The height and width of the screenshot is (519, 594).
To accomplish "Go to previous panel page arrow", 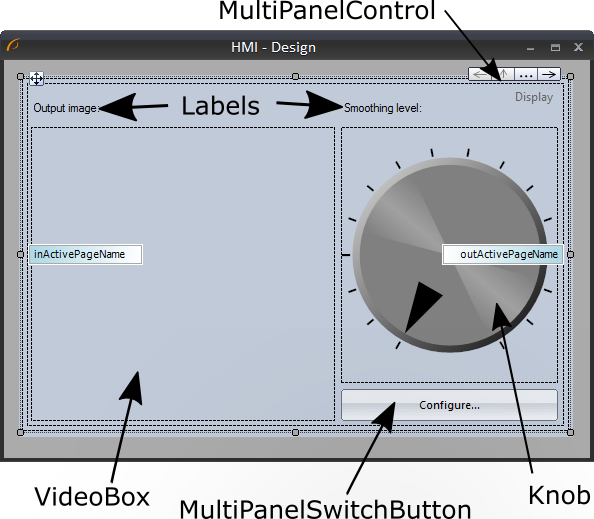I will coord(480,74).
